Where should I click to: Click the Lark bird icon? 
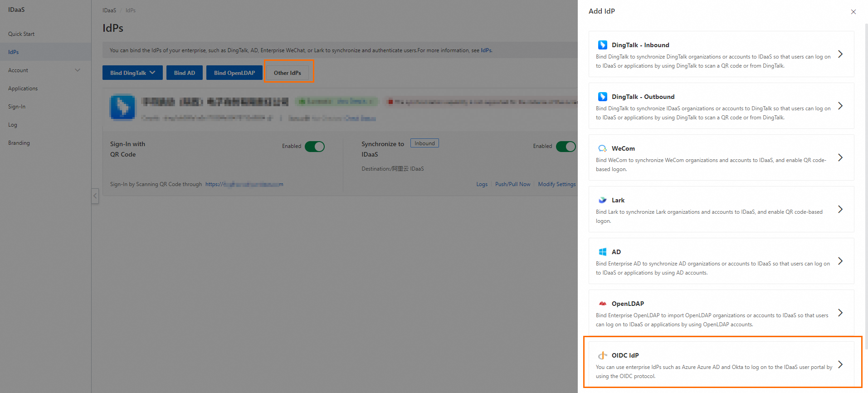tap(602, 200)
